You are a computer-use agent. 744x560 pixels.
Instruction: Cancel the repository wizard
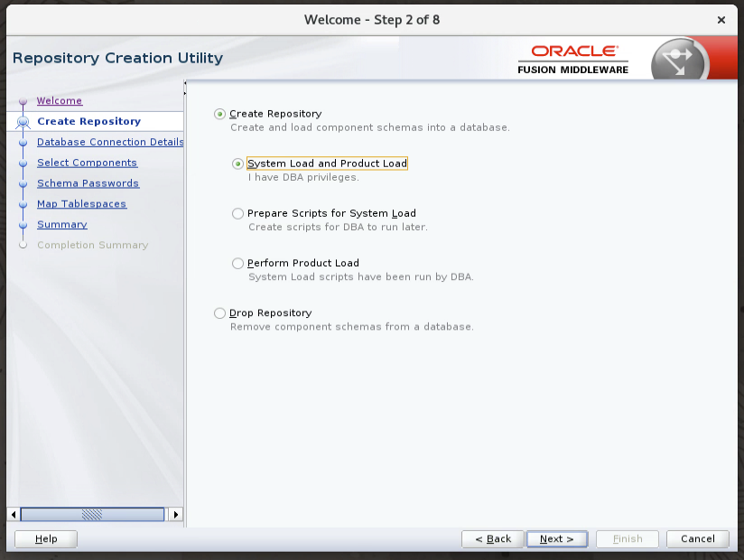697,539
